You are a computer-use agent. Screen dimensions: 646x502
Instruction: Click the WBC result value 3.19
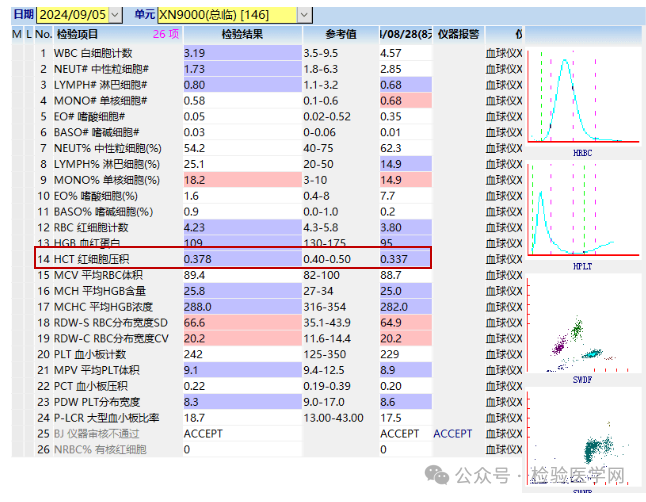(x=194, y=53)
